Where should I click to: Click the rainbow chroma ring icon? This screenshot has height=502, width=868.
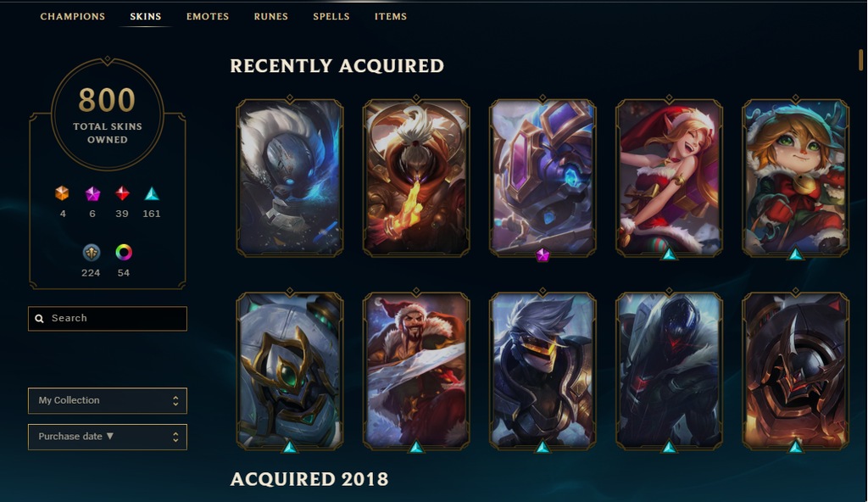[x=124, y=253]
